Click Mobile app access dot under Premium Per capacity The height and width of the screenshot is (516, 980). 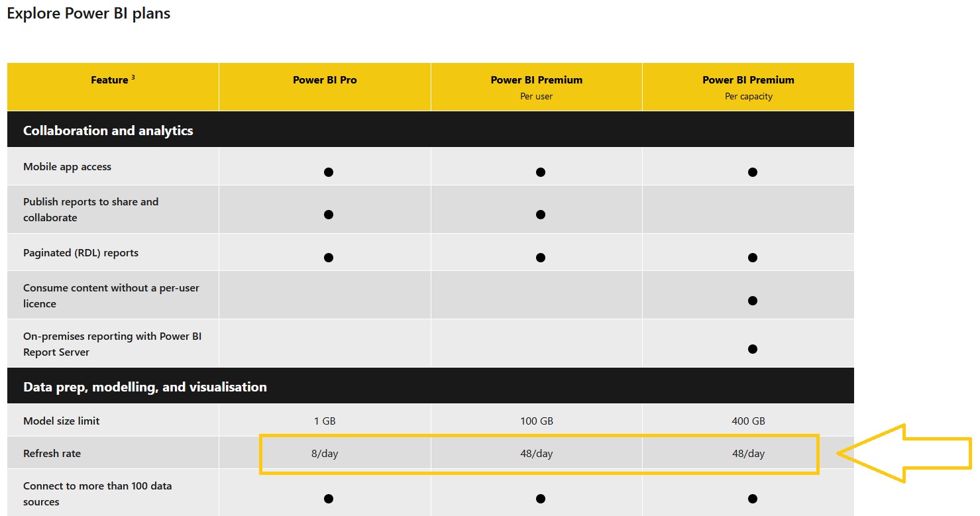tap(752, 172)
